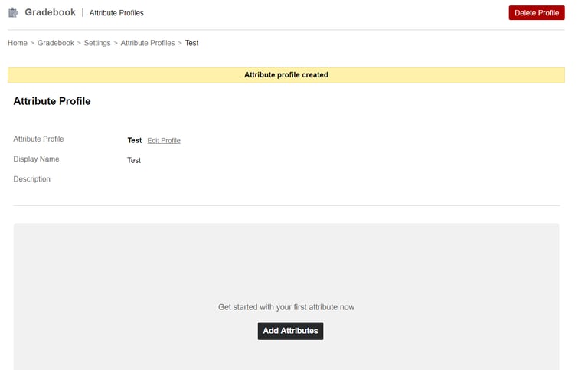
Task: Open the Edit Profile link
Action: tap(164, 141)
